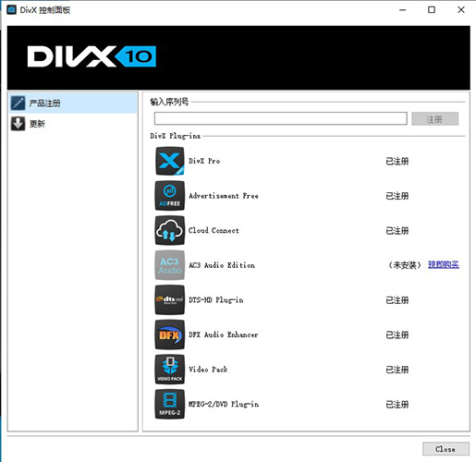Screen dimensions: 476x462
Task: Click the download arrow icon beside 更新
Action: pos(18,124)
